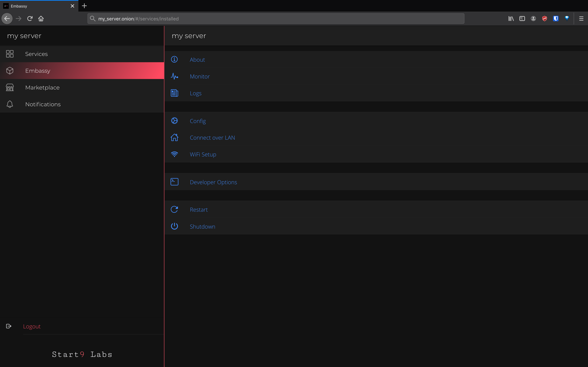Image resolution: width=588 pixels, height=367 pixels.
Task: Click the Logs newspaper icon
Action: pos(174,93)
